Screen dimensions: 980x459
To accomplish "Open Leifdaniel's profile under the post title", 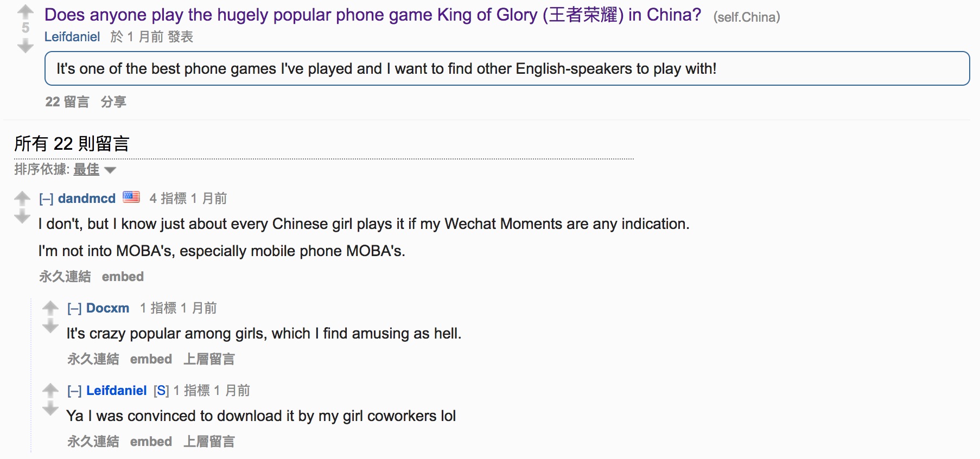I will (72, 37).
